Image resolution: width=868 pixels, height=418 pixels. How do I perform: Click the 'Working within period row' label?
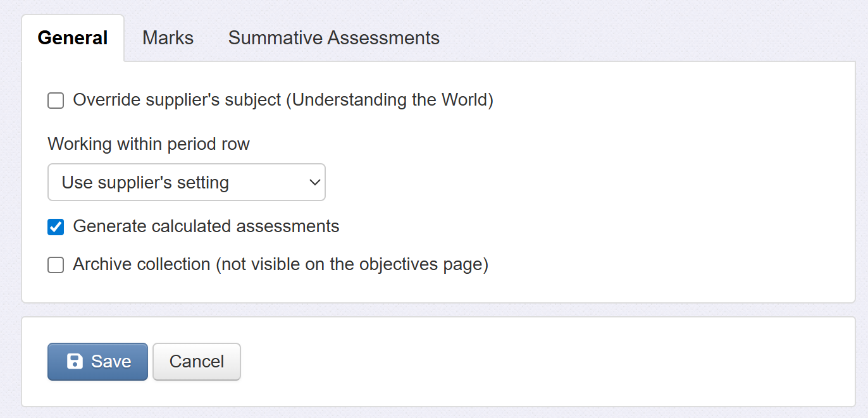149,144
